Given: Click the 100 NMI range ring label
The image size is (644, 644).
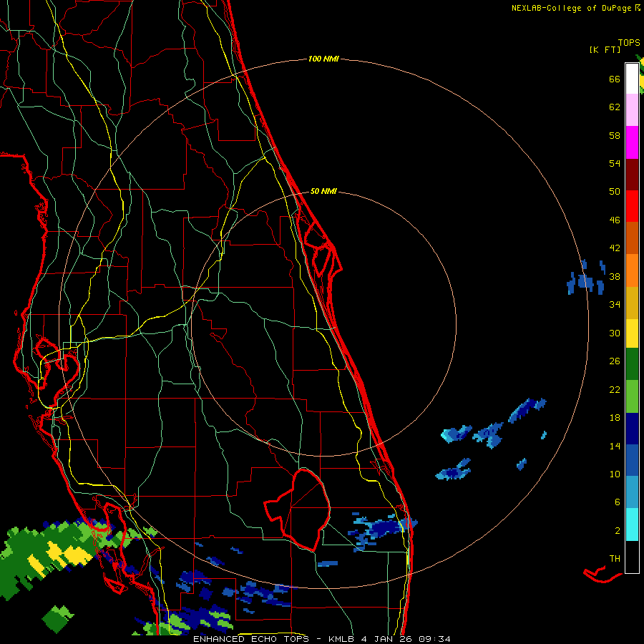Looking at the screenshot, I should [x=323, y=59].
